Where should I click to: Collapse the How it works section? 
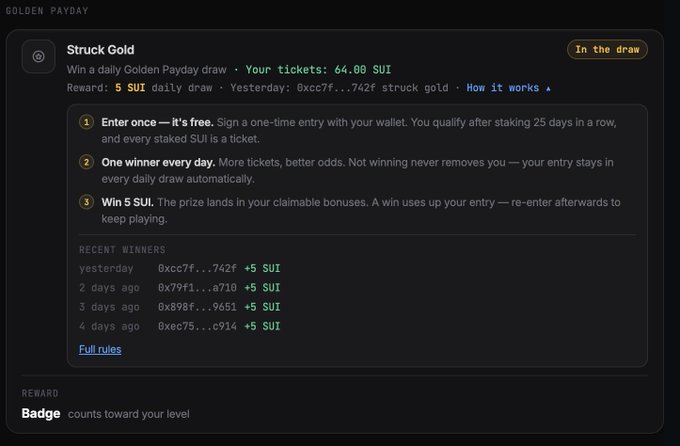click(x=508, y=88)
